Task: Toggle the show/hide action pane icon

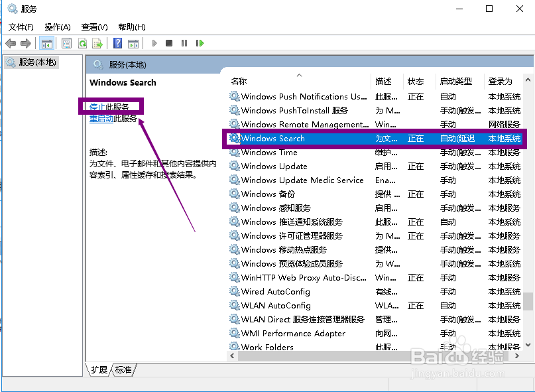Action: (x=133, y=43)
